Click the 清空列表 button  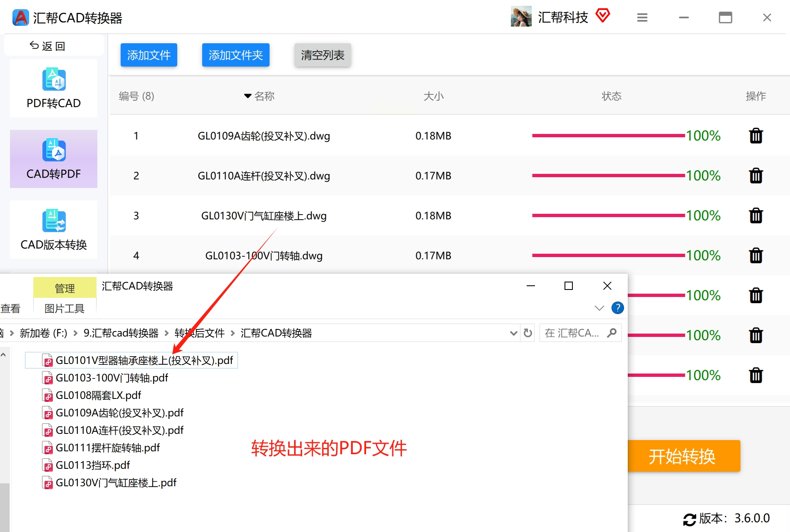click(323, 55)
